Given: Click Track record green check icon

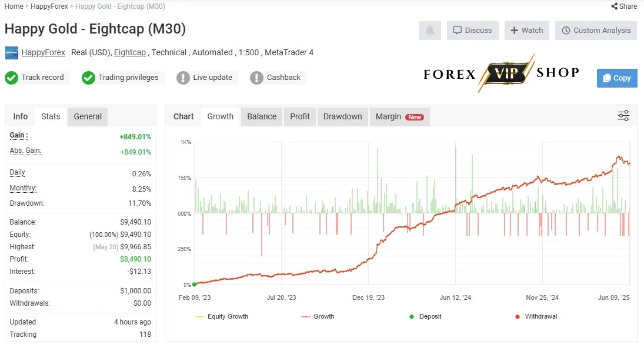Looking at the screenshot, I should 12,78.
